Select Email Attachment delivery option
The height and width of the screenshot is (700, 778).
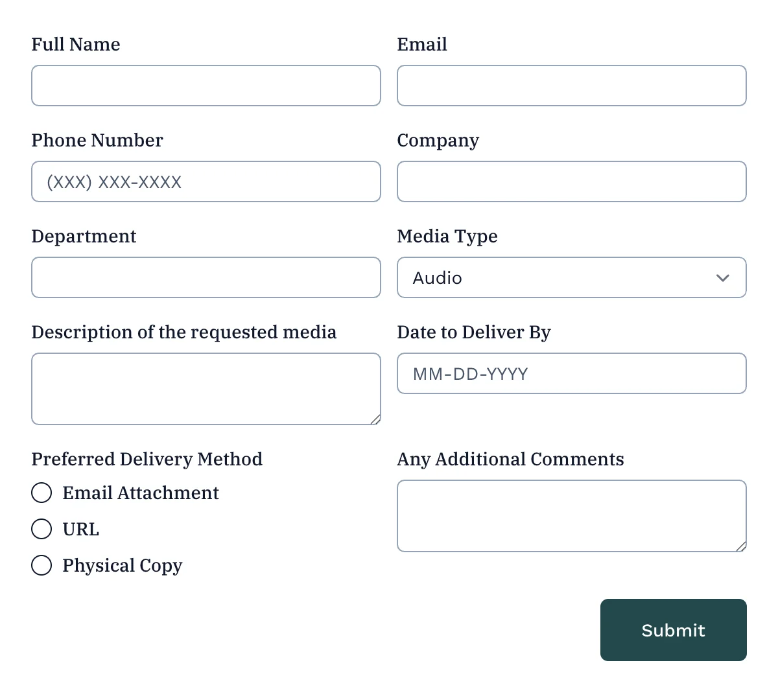pyautogui.click(x=41, y=493)
